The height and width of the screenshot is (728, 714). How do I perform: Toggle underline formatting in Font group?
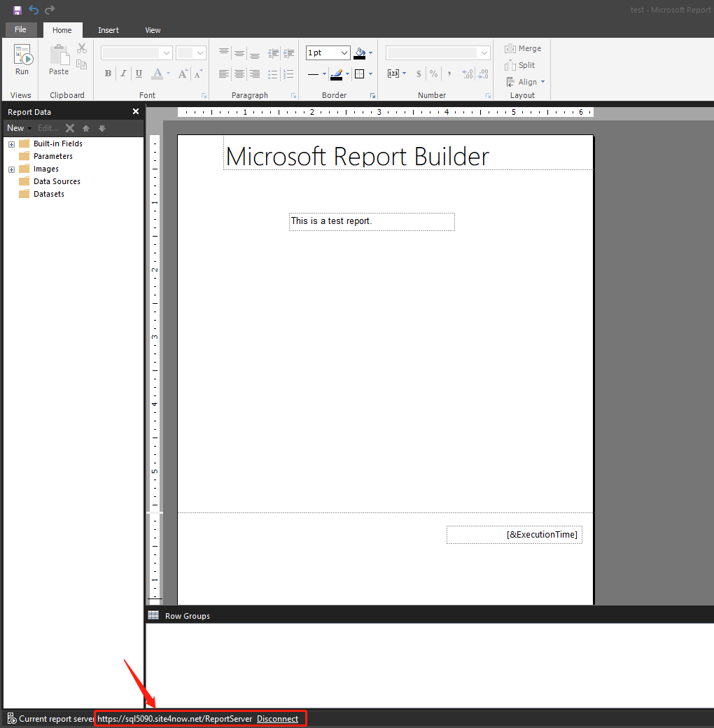coord(138,73)
